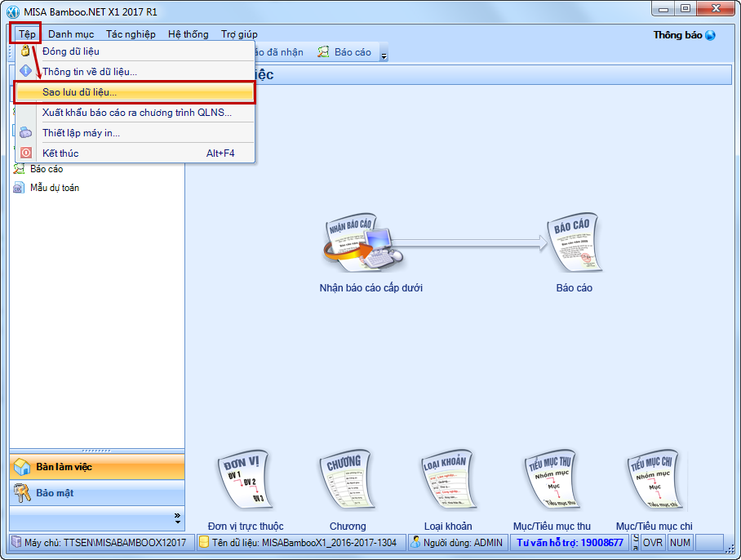Screen dimensions: 741x560
Task: Expand the navigation pane configure chevron
Action: (177, 518)
